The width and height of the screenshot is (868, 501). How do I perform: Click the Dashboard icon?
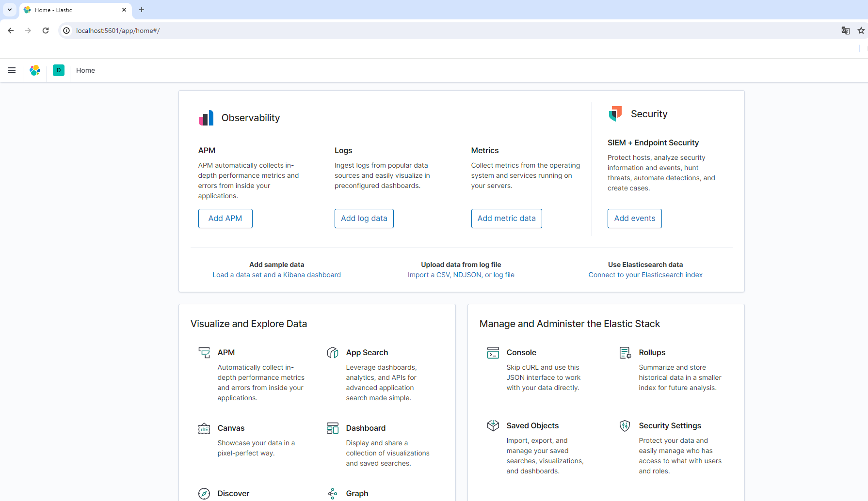(x=333, y=428)
